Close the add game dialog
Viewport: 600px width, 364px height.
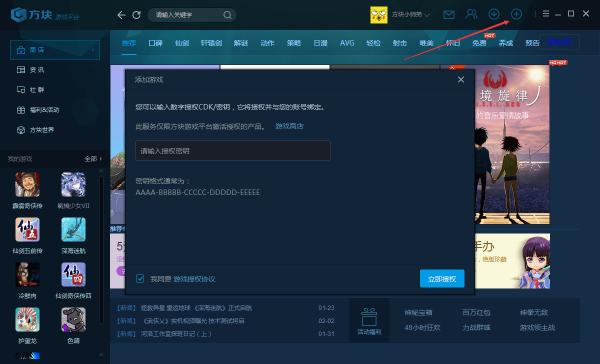click(461, 80)
